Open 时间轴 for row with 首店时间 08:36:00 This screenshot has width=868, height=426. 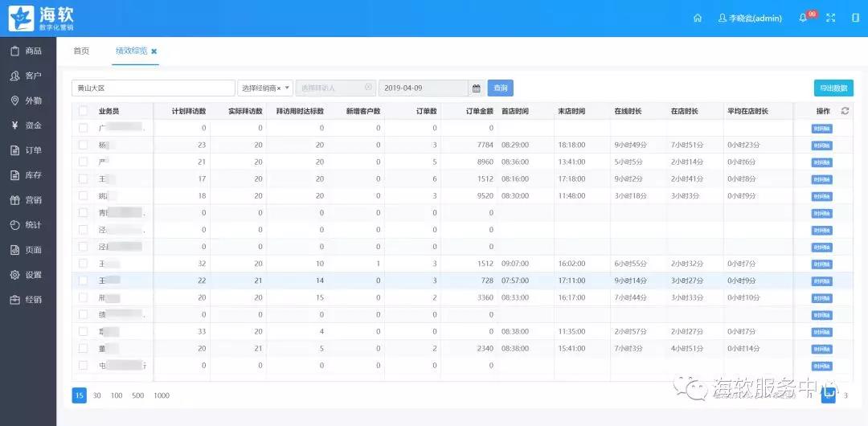click(822, 163)
